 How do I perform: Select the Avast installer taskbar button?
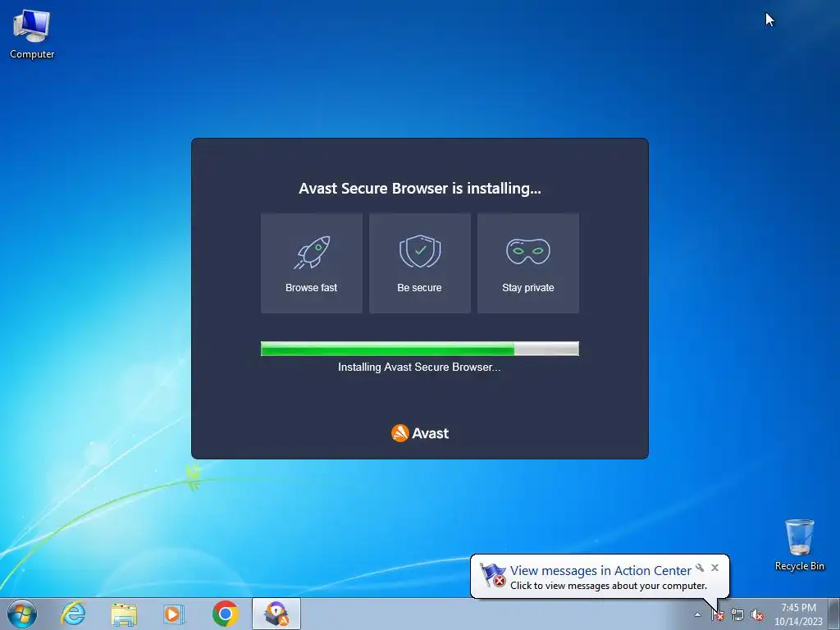click(x=276, y=614)
